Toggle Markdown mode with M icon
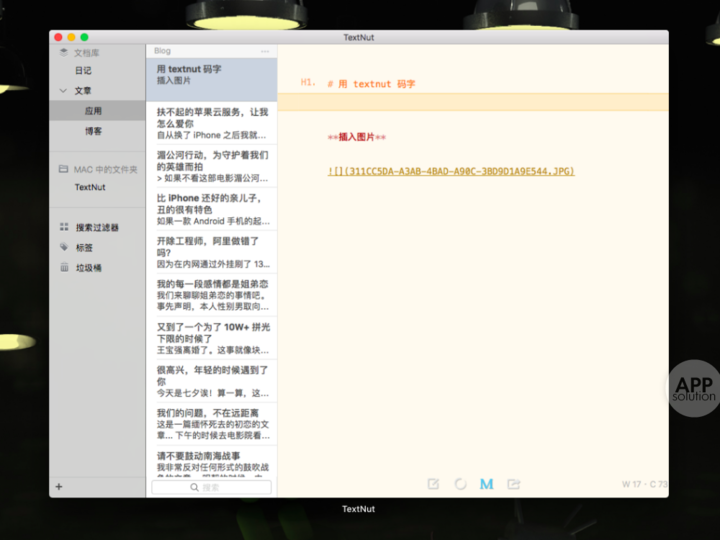The height and width of the screenshot is (540, 720). [486, 484]
